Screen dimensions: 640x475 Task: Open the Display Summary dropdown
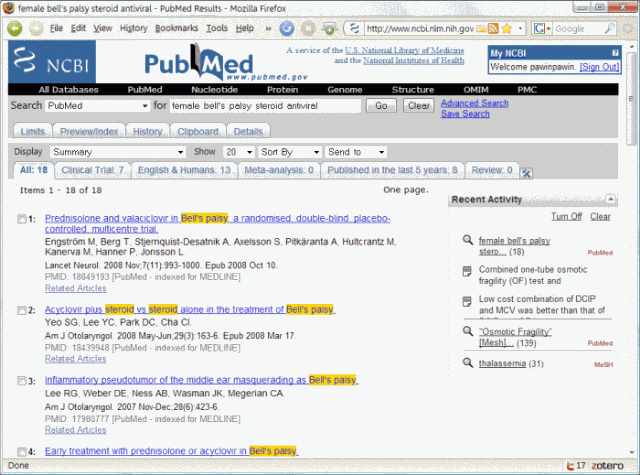118,152
